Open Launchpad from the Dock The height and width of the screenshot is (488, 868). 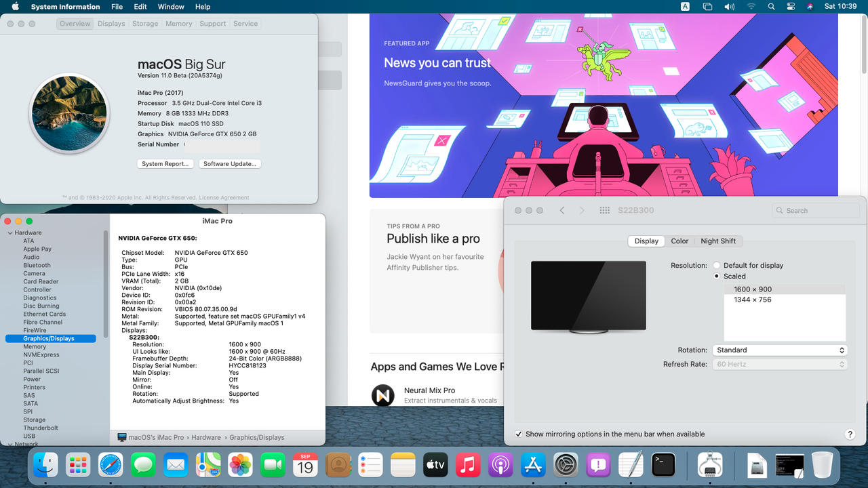click(x=79, y=465)
